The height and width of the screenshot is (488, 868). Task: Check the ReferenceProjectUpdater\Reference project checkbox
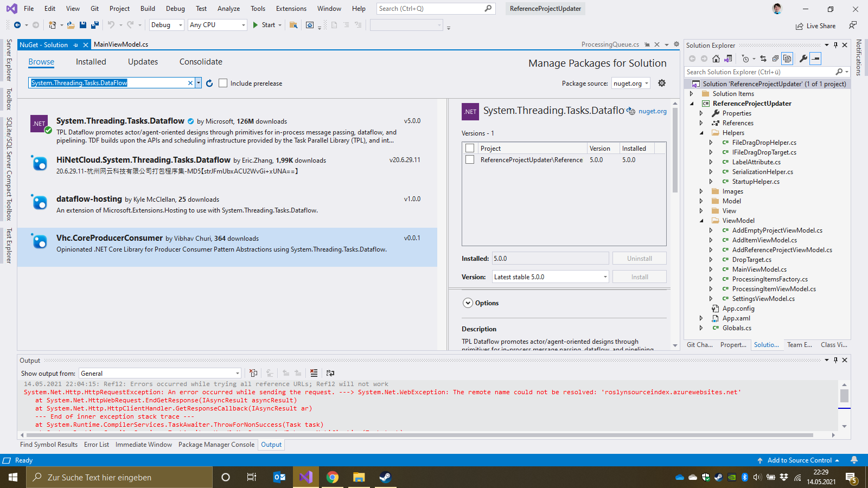tap(470, 159)
